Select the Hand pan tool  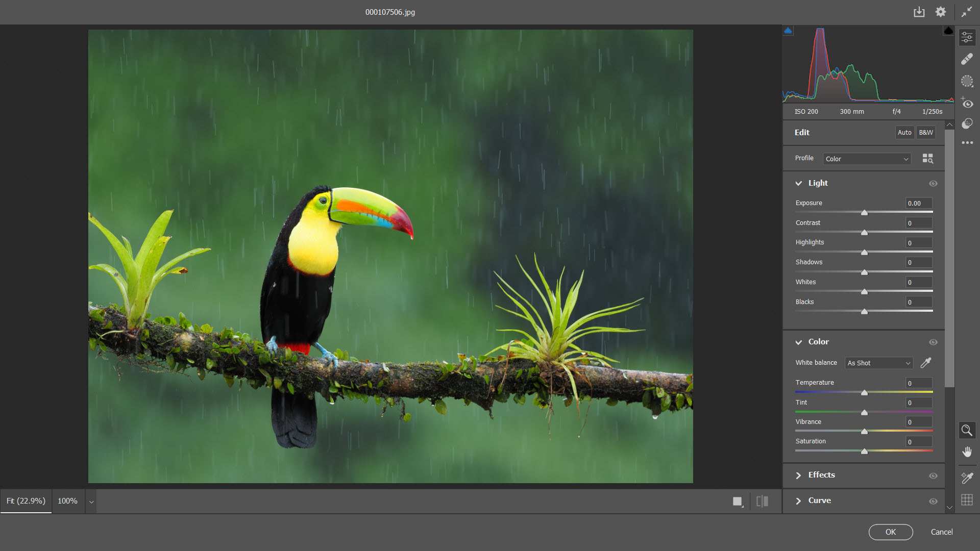[967, 452]
